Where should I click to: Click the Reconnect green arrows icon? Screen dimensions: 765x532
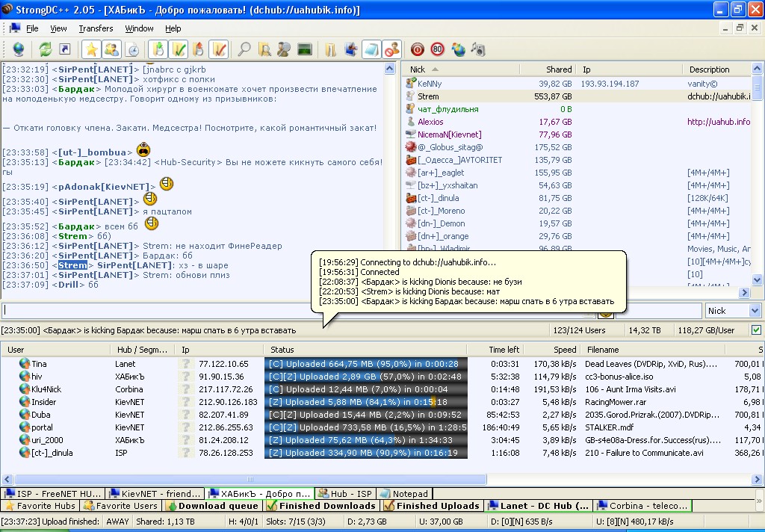[x=46, y=49]
